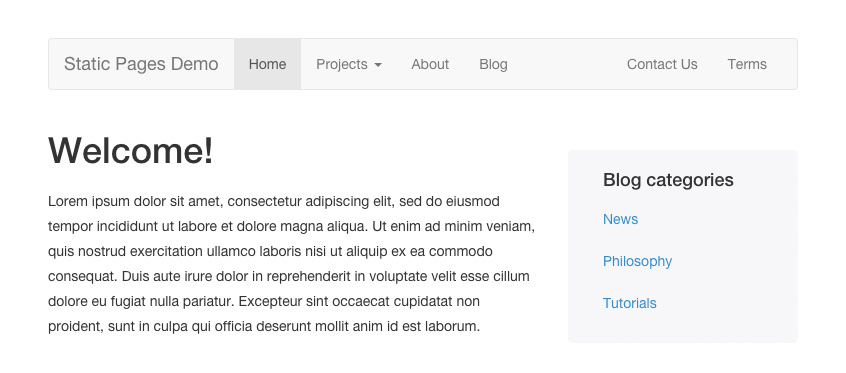Select the Home navigation tab

click(x=268, y=64)
